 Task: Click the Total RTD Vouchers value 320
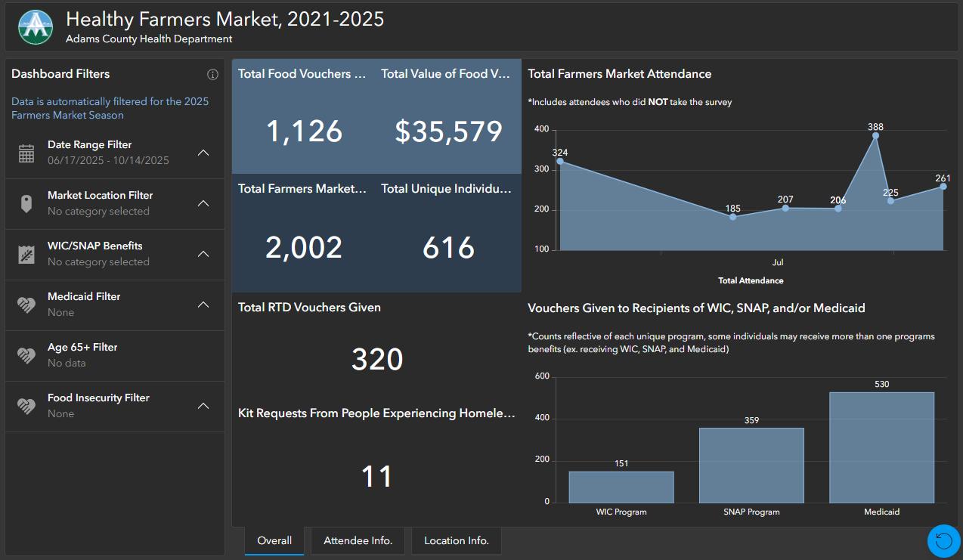(377, 360)
